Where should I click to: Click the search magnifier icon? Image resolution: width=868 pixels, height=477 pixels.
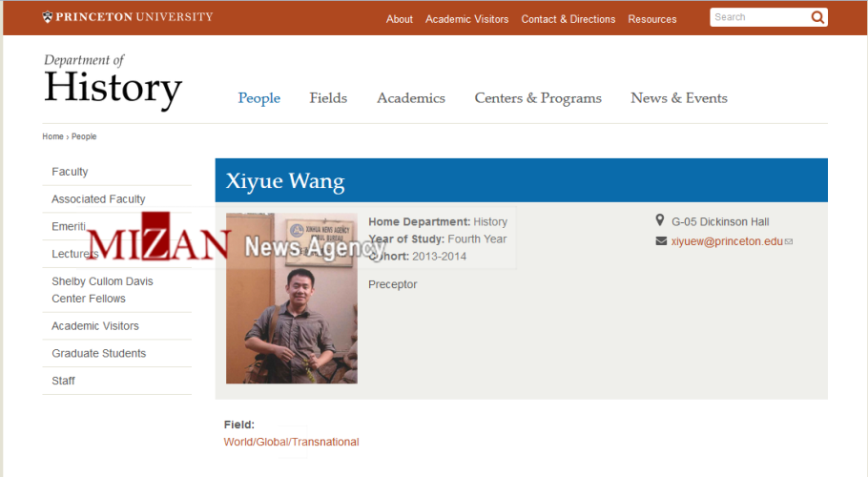point(817,17)
